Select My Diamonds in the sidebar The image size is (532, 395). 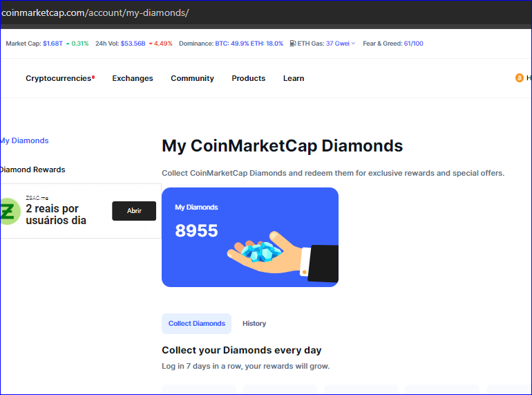pos(25,140)
